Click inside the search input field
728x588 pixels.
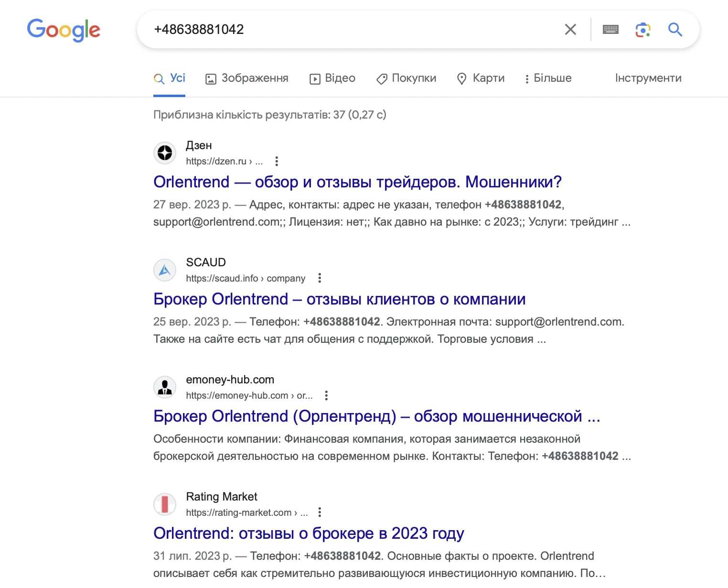pyautogui.click(x=353, y=30)
